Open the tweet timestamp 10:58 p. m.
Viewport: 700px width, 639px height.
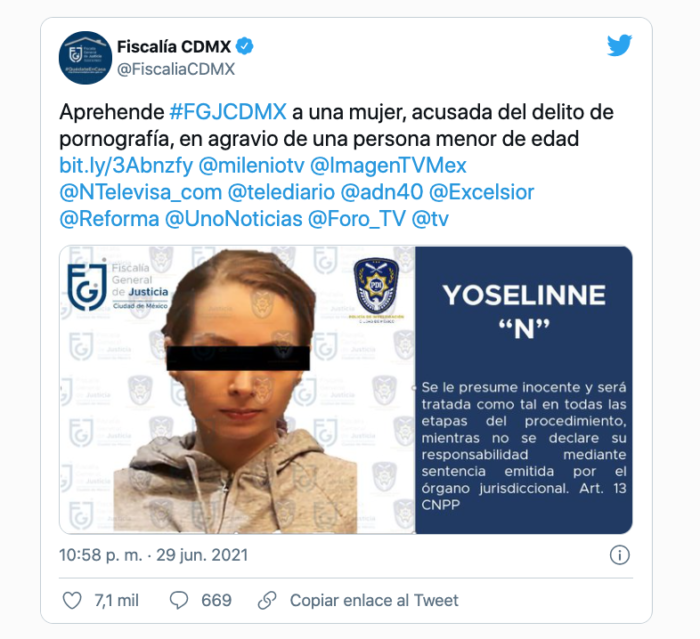click(100, 555)
